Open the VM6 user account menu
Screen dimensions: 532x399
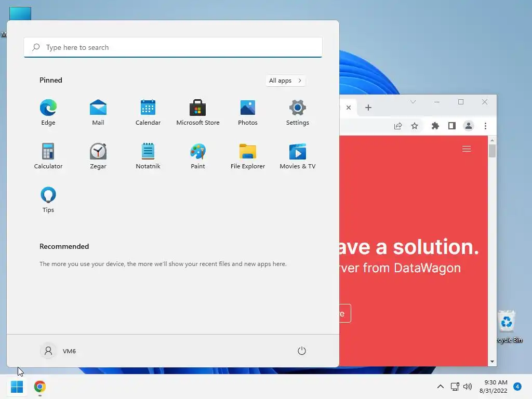point(58,351)
